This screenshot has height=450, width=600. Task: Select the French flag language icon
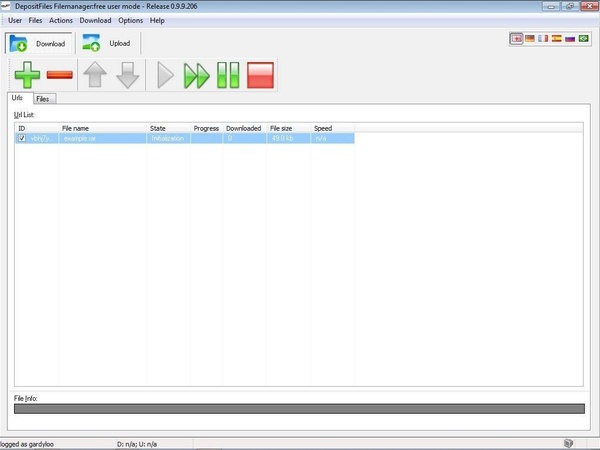click(x=543, y=39)
